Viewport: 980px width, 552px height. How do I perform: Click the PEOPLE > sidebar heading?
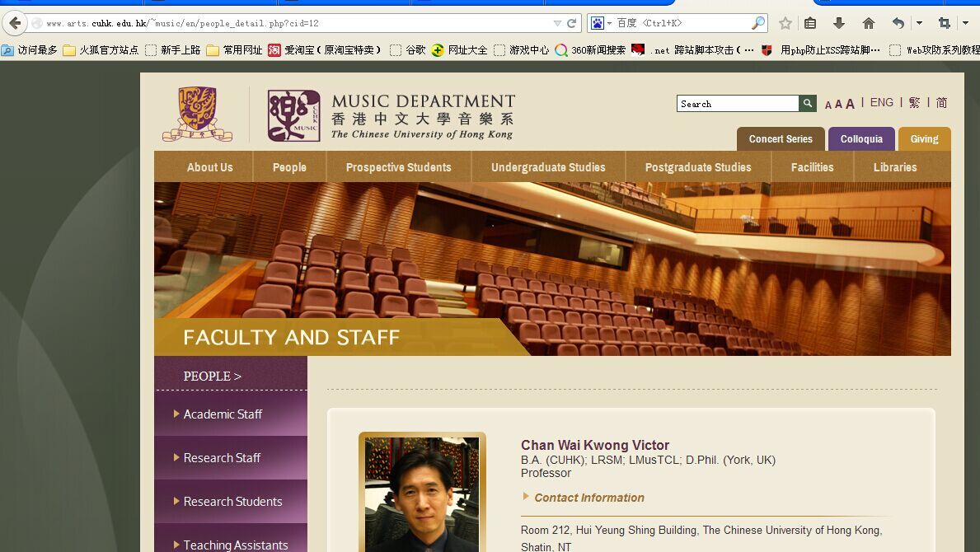pyautogui.click(x=212, y=376)
